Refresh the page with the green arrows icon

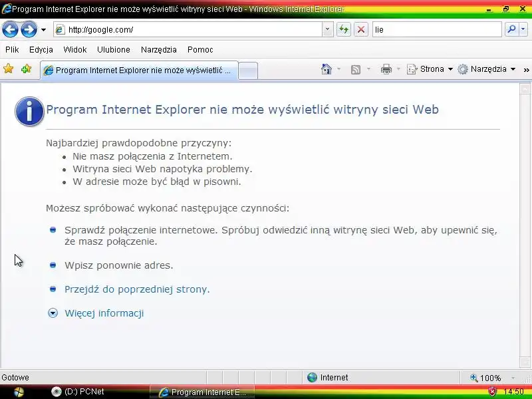point(343,29)
